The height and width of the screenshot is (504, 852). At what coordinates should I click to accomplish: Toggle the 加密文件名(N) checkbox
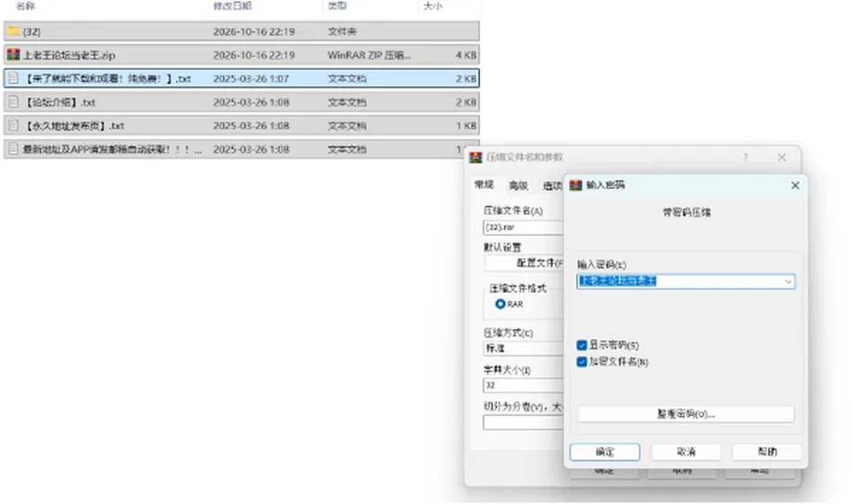coord(582,362)
